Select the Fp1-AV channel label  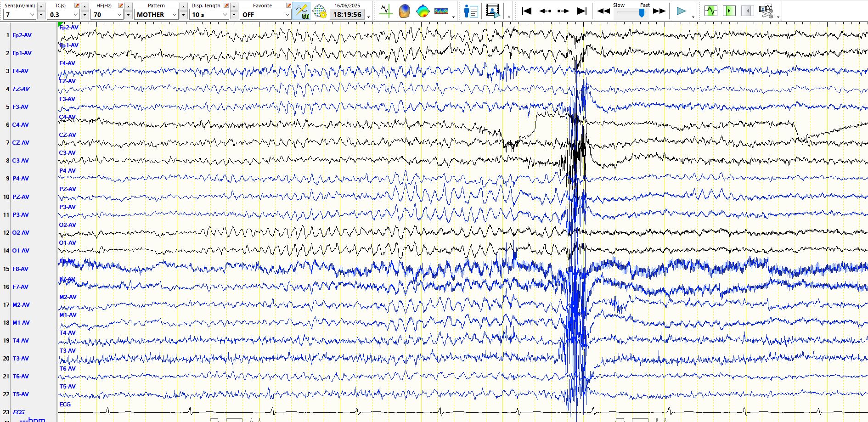22,53
